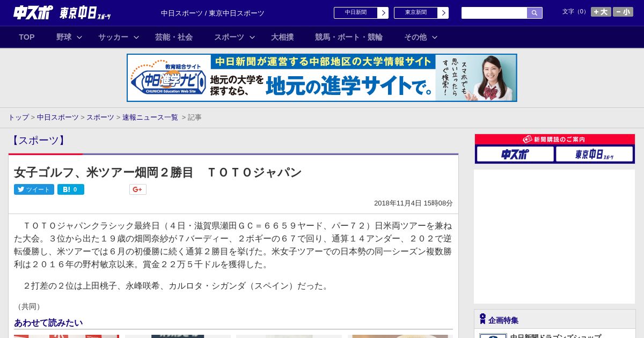Screen dimensions: 644x338
Task: Expand the その他 dropdown chevron
Action: click(435, 37)
